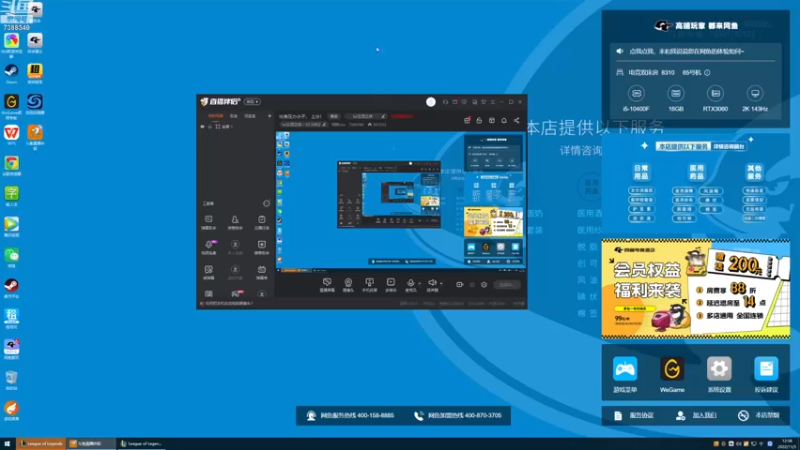Click the info icon beside 65号机

707,72
